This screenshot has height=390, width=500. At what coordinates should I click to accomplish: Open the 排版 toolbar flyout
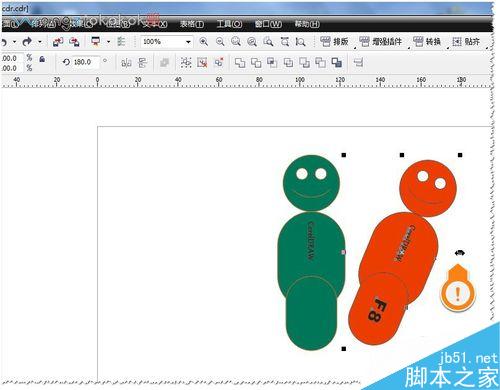click(x=334, y=42)
